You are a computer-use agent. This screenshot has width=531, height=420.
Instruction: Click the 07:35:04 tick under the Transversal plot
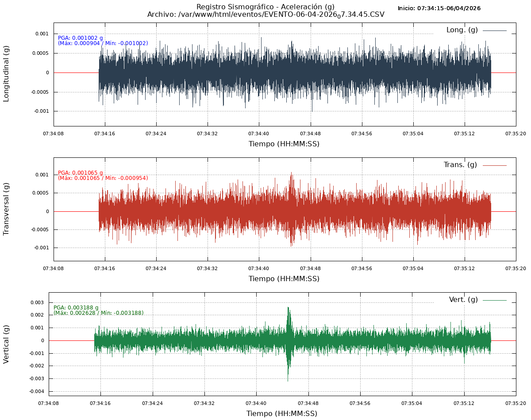(413, 268)
